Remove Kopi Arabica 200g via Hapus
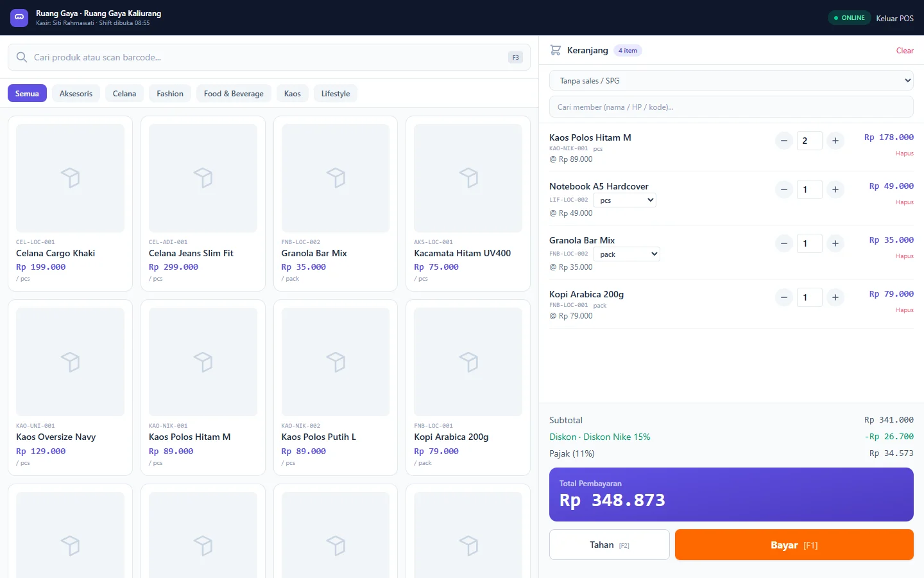The width and height of the screenshot is (924, 578). pos(905,310)
